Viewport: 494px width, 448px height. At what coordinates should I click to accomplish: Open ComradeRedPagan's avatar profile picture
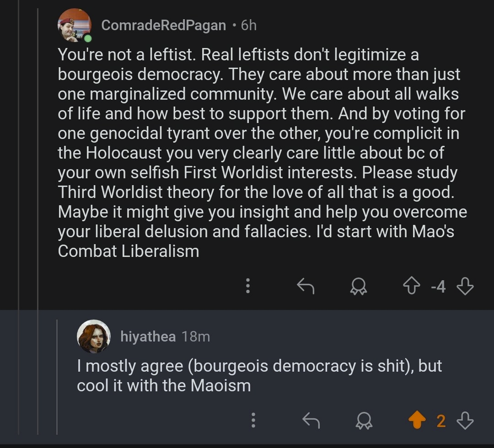click(x=74, y=26)
